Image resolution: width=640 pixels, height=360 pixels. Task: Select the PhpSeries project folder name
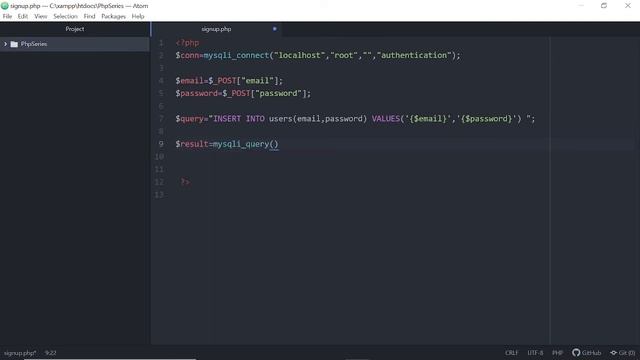tap(34, 44)
